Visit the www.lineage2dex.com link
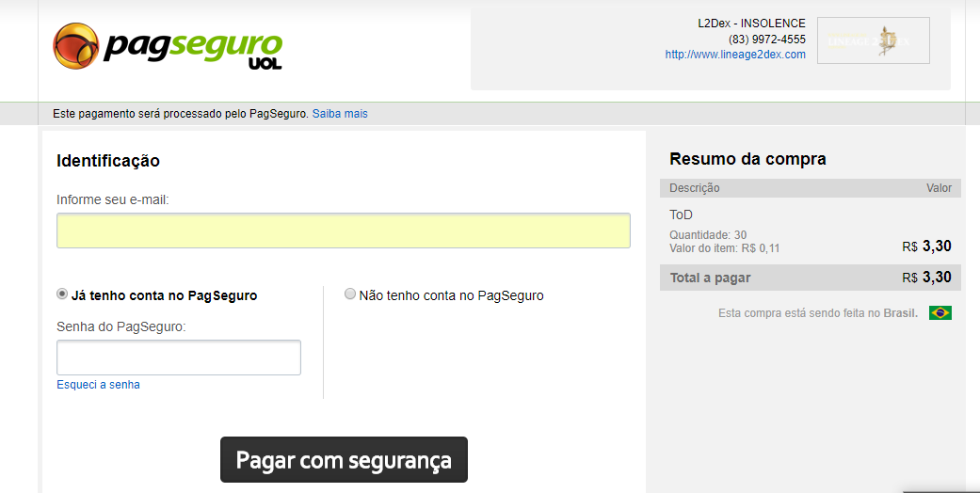980x493 pixels. click(735, 55)
